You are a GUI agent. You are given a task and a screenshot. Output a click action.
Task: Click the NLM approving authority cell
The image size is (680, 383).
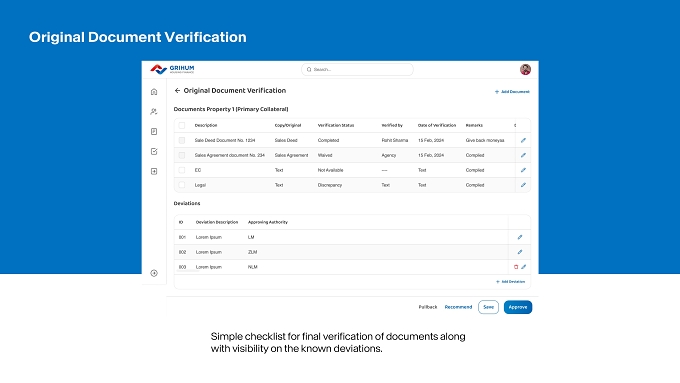click(252, 267)
